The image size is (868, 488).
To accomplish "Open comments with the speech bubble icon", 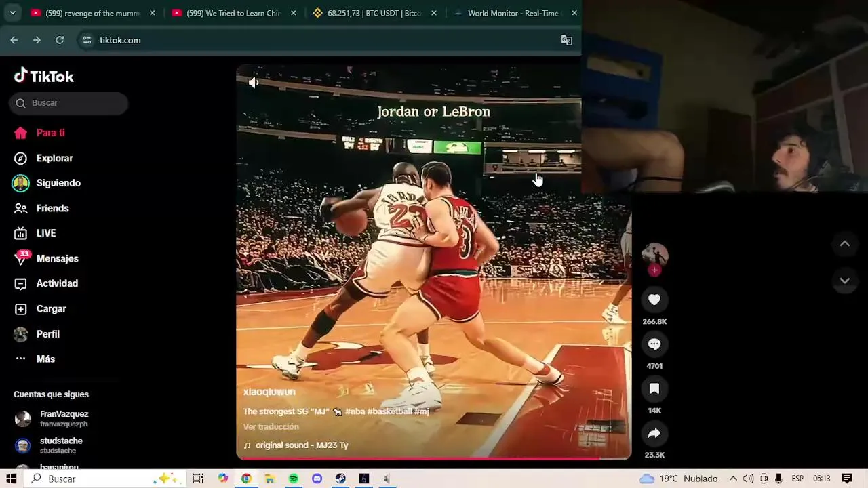I will point(654,344).
